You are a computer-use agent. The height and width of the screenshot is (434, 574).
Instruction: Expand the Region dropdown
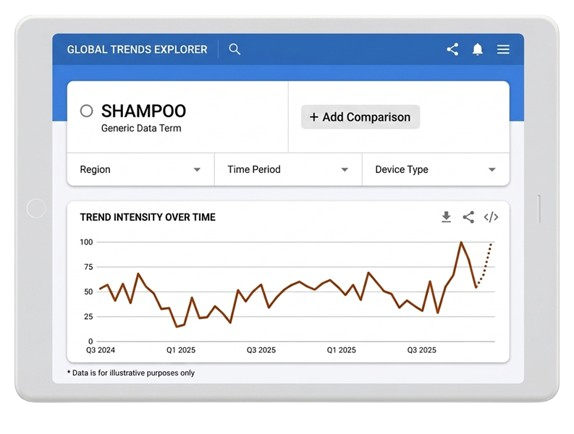(141, 169)
